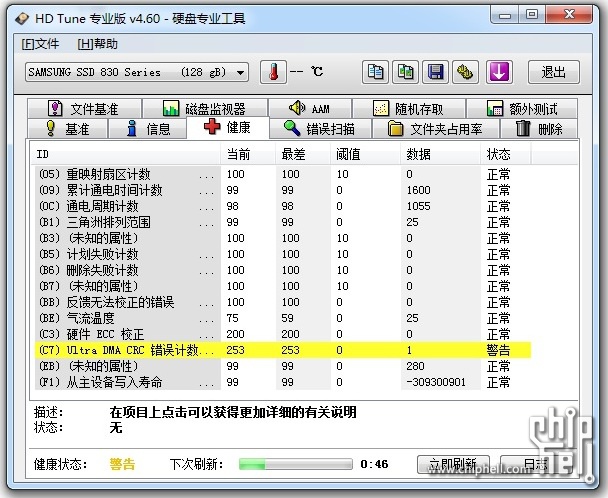The width and height of the screenshot is (608, 498).
Task: Switch to the 磁盘监视器 tab
Action: [x=203, y=109]
